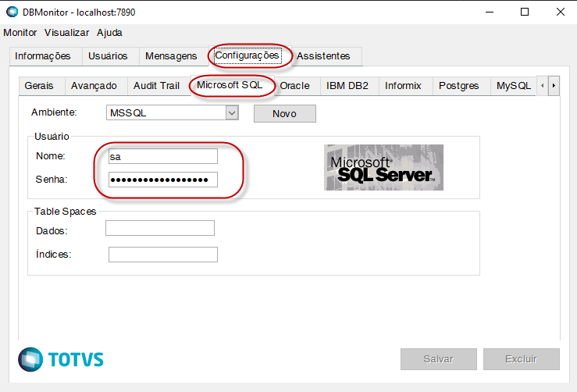This screenshot has height=392, width=577.
Task: Maximize the DBMonitor window
Action: click(525, 12)
